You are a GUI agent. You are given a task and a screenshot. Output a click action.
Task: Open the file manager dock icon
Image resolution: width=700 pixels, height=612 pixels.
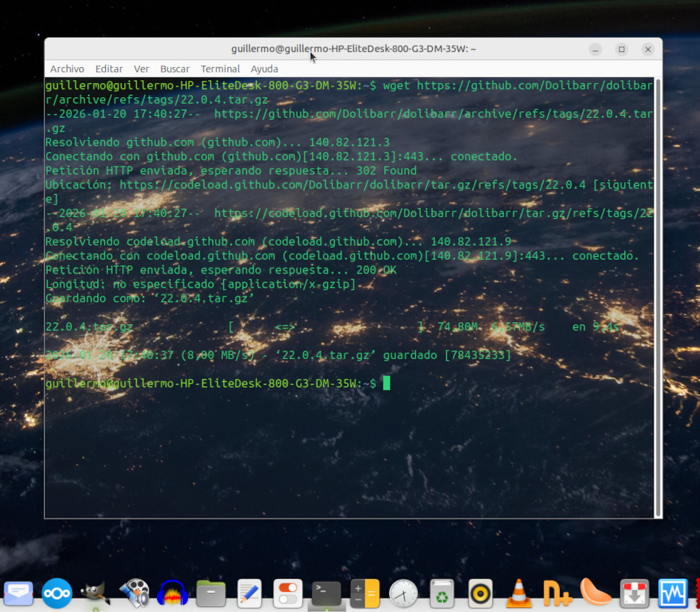[211, 593]
